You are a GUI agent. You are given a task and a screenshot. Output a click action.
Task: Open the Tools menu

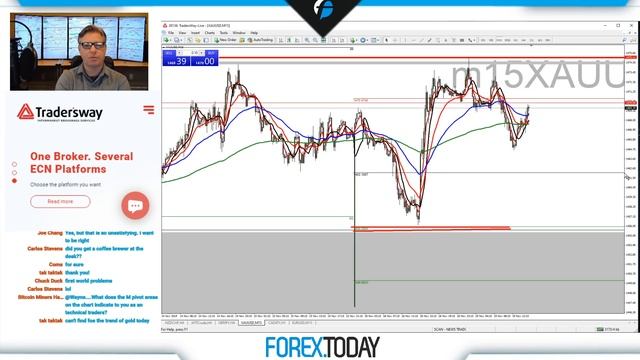(224, 33)
